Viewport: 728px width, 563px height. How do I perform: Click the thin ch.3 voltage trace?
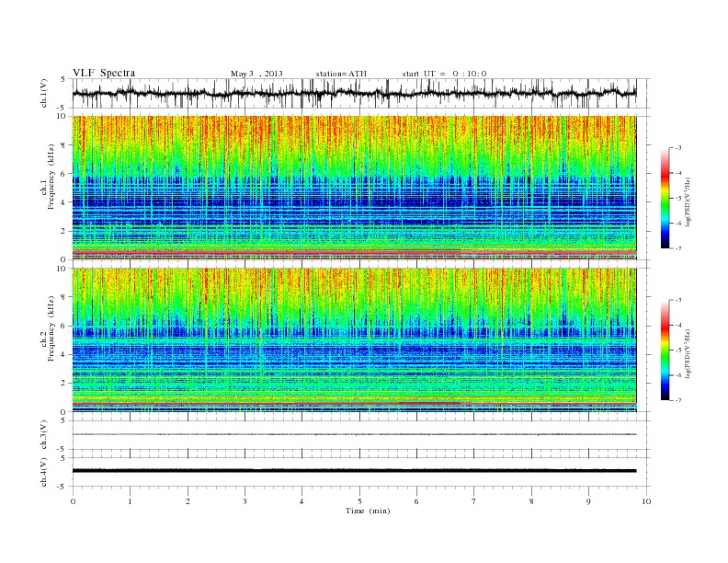354,434
